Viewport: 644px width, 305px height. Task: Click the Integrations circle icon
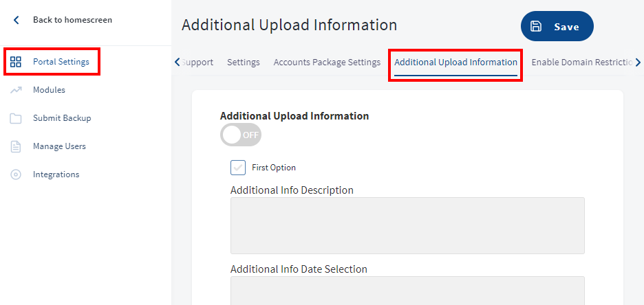point(16,174)
